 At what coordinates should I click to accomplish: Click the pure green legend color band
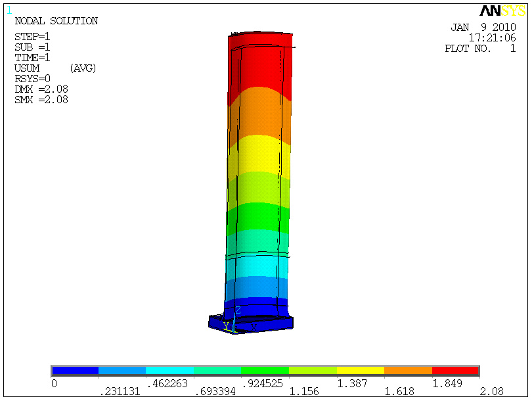point(265,371)
